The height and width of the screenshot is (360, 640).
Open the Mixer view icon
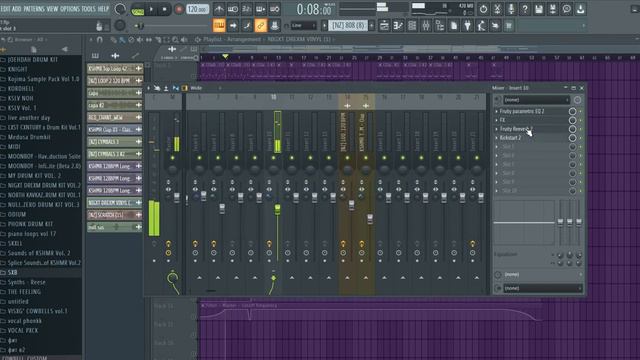(426, 26)
